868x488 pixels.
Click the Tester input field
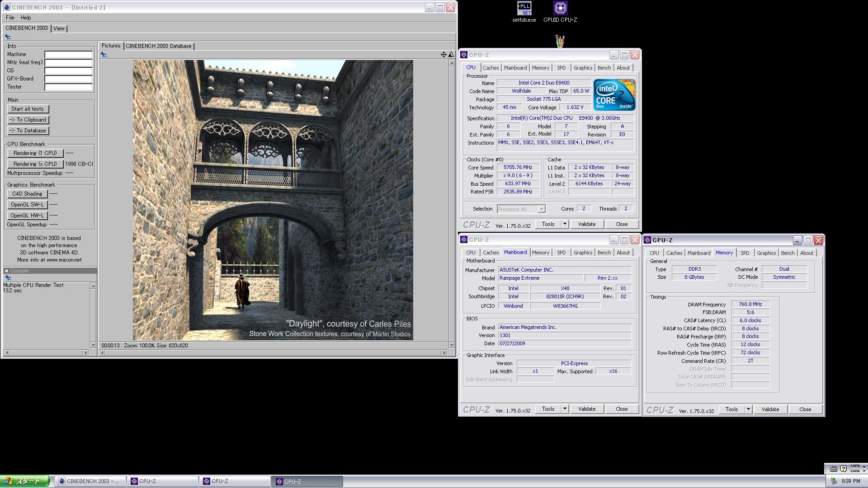[68, 87]
